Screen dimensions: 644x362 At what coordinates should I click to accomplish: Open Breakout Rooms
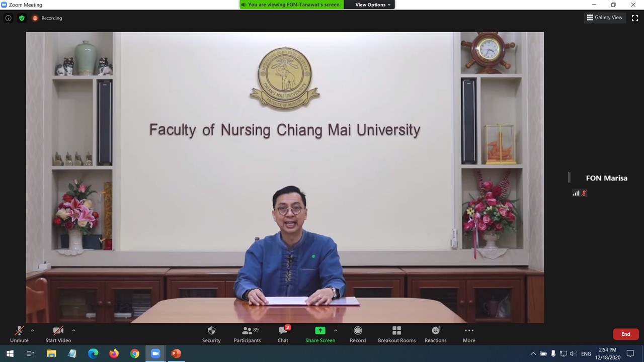[396, 334]
